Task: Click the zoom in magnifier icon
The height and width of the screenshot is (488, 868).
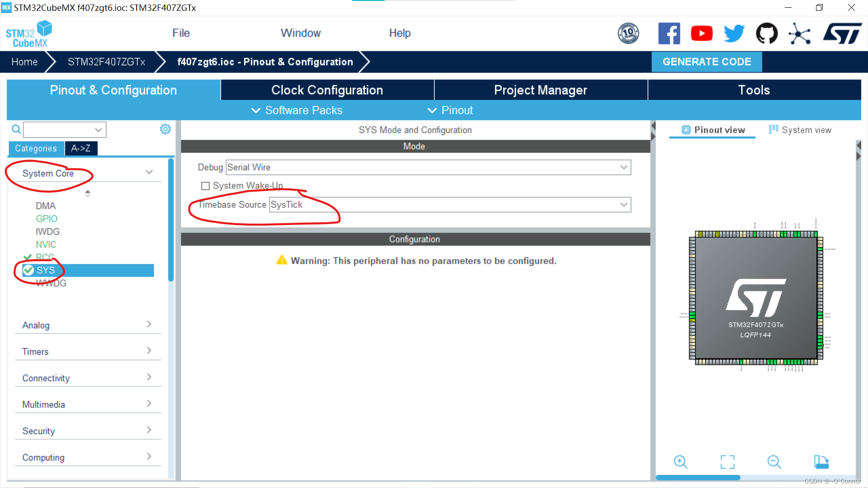Action: pyautogui.click(x=680, y=462)
